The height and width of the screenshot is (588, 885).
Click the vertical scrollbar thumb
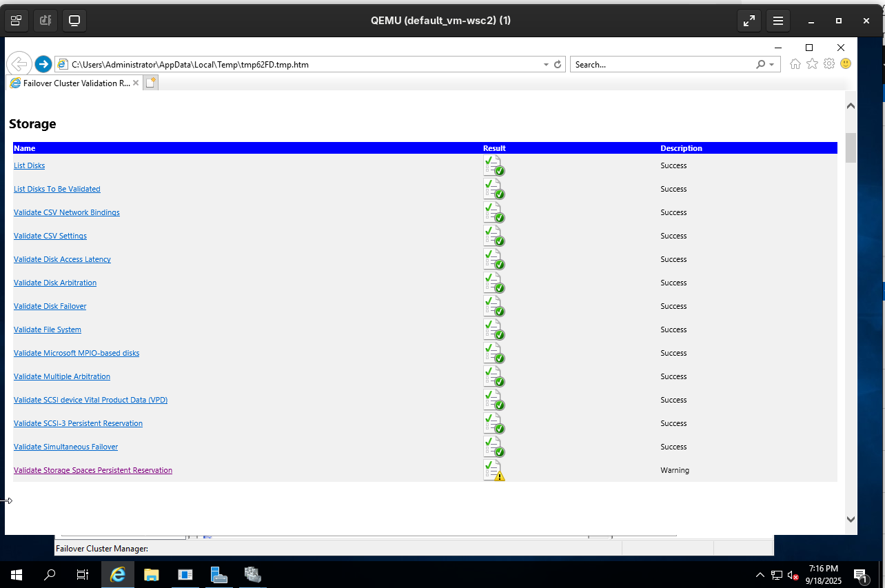(851, 148)
